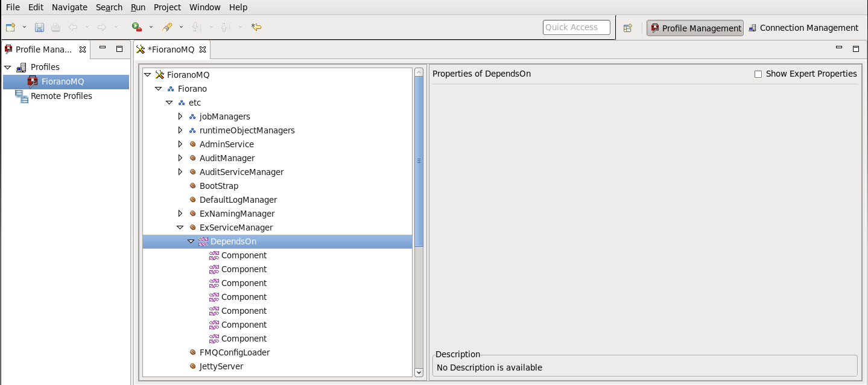The width and height of the screenshot is (868, 385).
Task: Enable the Show Expert Properties checkbox
Action: tap(758, 74)
